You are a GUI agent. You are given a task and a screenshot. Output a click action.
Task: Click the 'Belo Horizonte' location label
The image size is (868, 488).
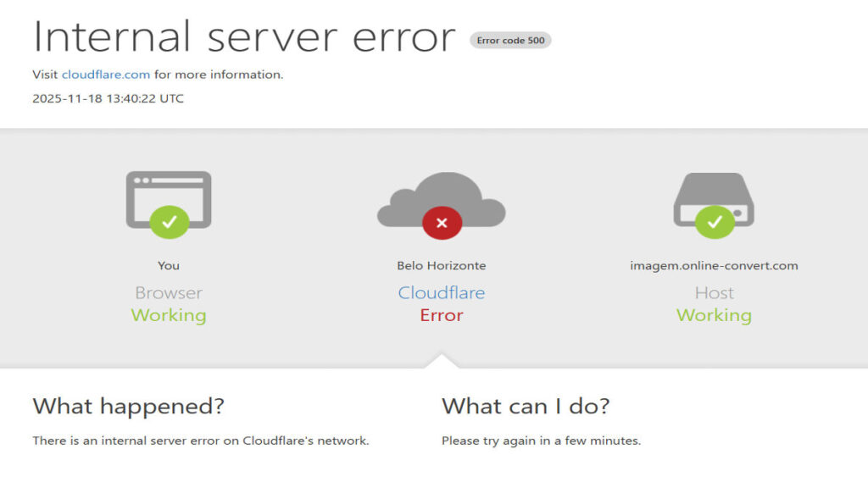[442, 264]
